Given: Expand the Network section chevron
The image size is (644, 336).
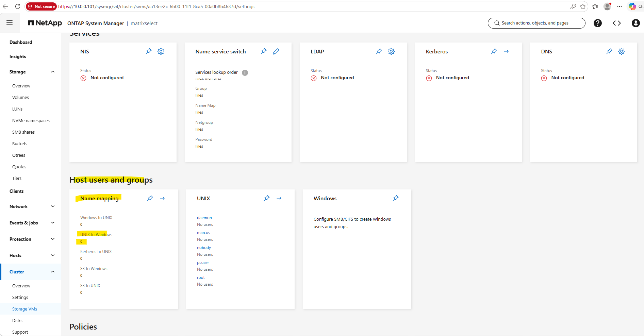Looking at the screenshot, I should (x=53, y=206).
